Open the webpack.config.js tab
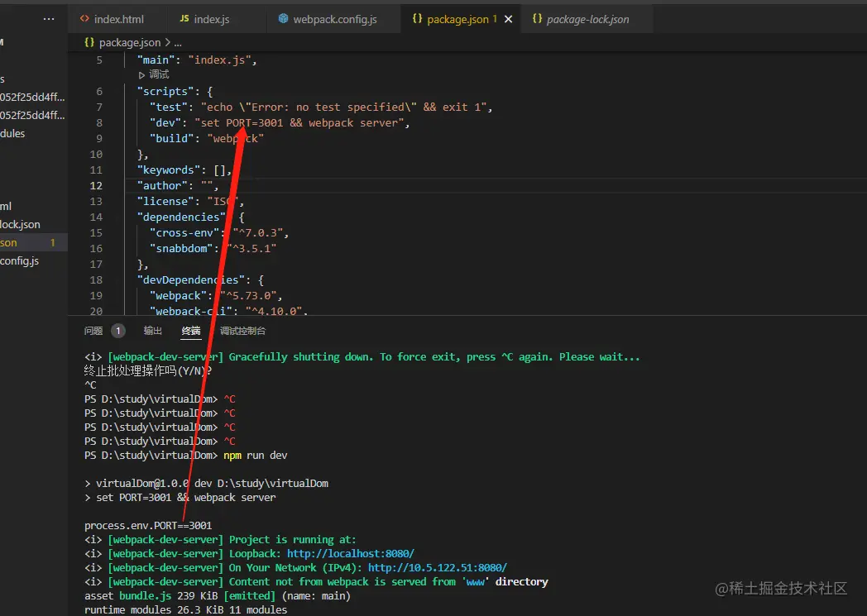Screen dimensions: 867x616 click(x=334, y=19)
